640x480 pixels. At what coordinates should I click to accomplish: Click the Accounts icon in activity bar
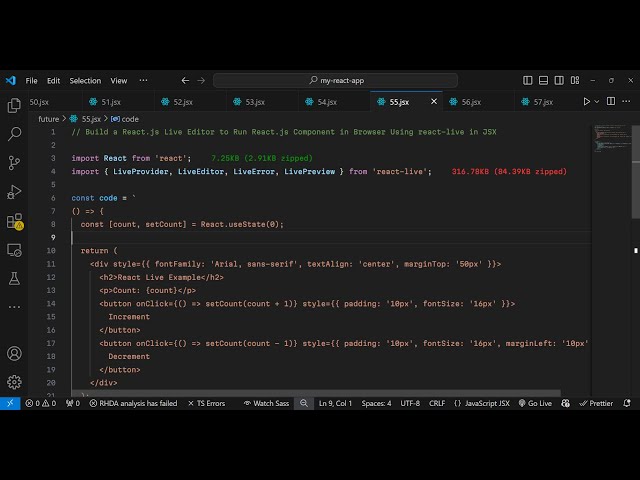(14, 353)
